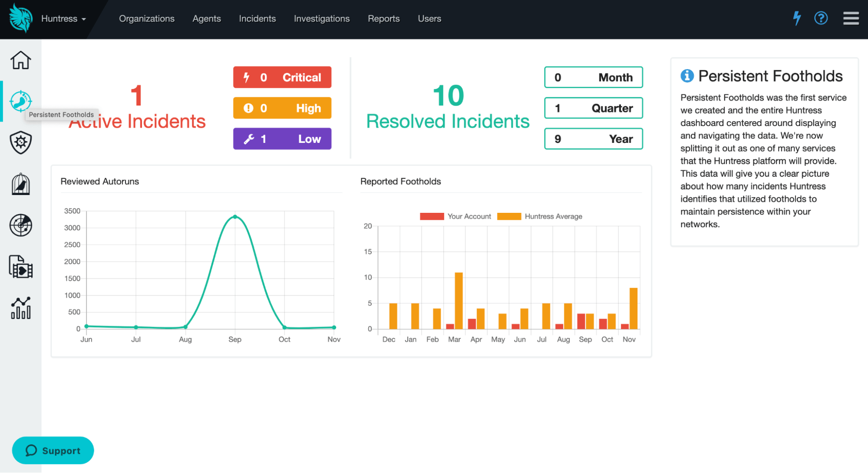Open the Home dashboard sidebar icon

[x=20, y=60]
